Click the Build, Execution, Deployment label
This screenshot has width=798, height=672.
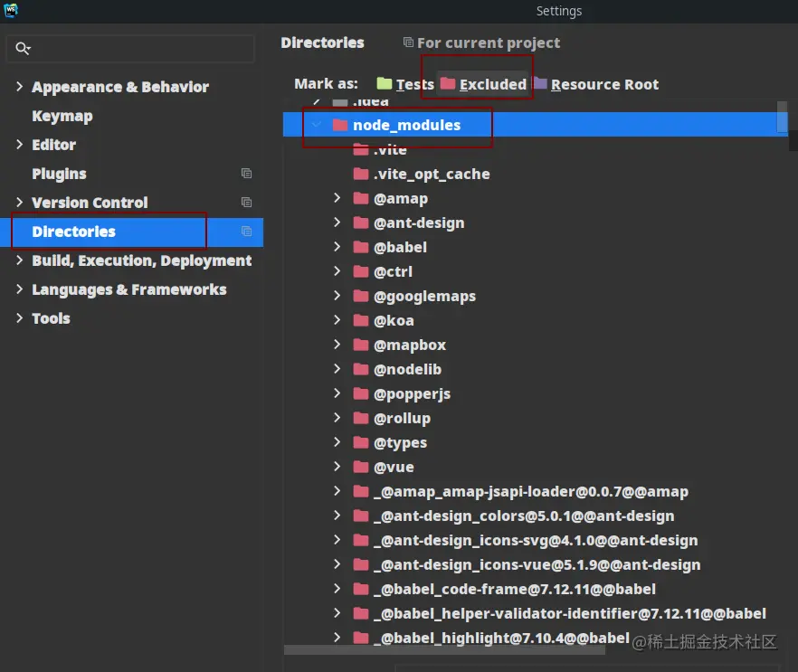click(141, 260)
